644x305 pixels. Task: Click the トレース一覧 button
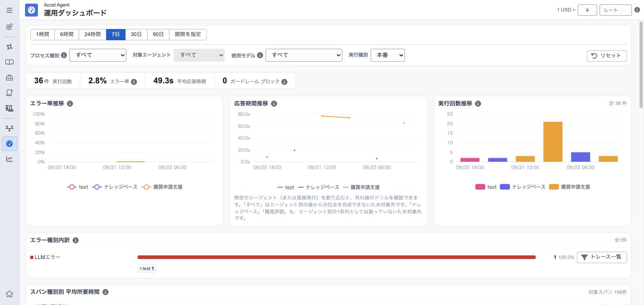click(x=602, y=257)
